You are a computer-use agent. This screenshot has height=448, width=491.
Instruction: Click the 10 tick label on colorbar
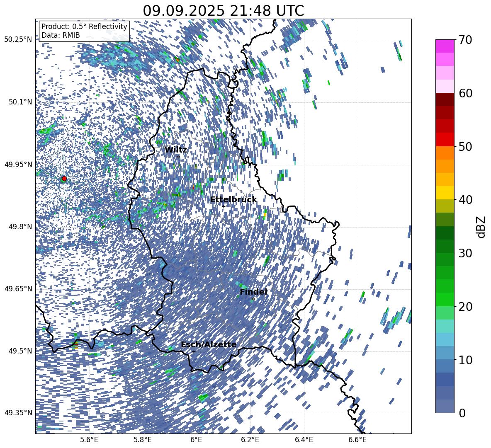[x=466, y=360]
